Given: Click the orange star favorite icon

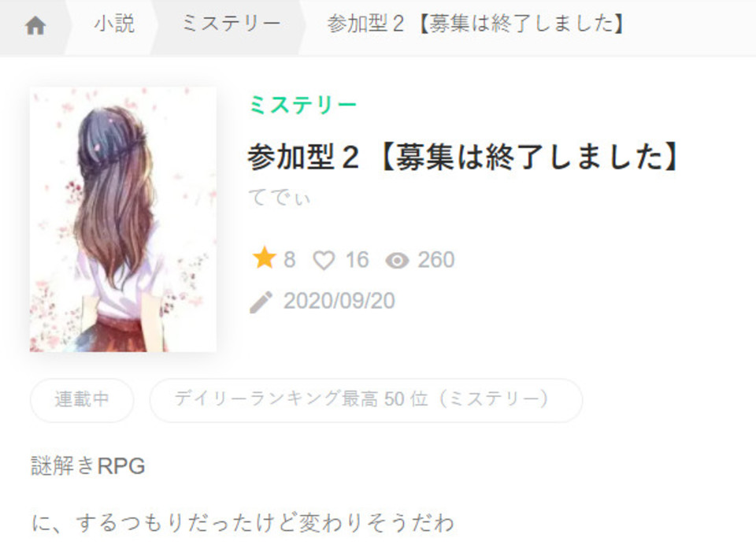Looking at the screenshot, I should tap(265, 258).
